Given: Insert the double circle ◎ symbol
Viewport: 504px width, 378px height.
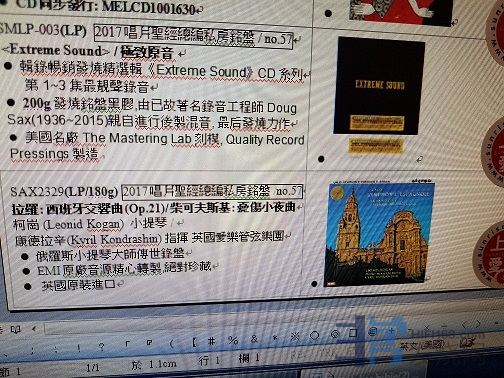Looking at the screenshot, I should coord(334,334).
